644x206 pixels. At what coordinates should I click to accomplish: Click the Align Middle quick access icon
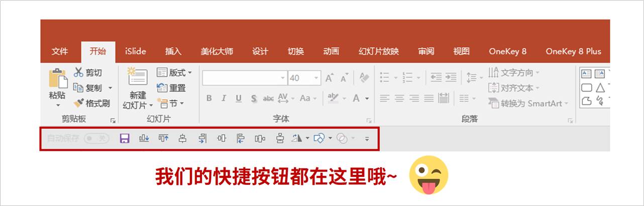[x=222, y=138]
